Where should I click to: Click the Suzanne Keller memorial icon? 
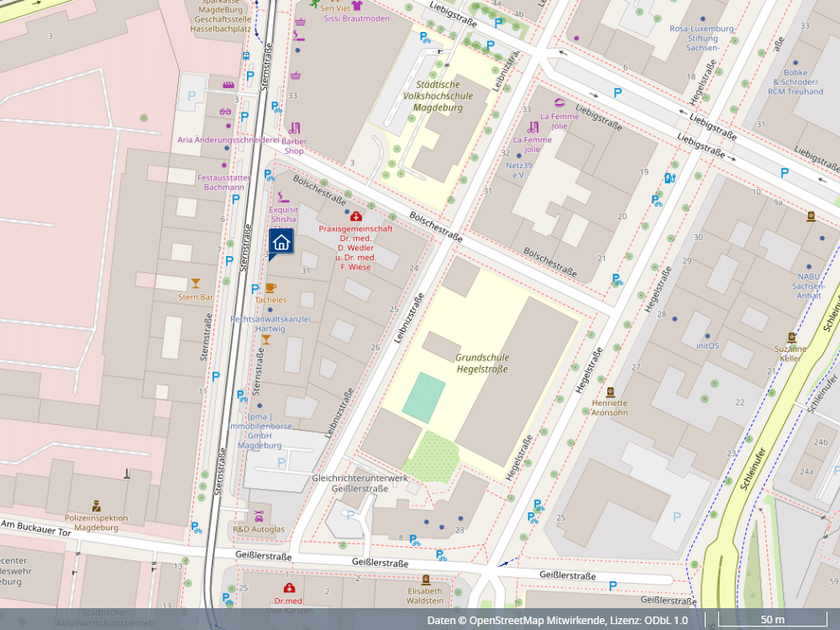click(791, 338)
